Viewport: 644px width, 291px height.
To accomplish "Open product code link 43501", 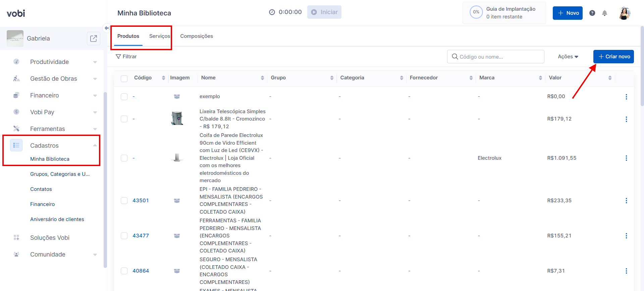I will pos(141,201).
